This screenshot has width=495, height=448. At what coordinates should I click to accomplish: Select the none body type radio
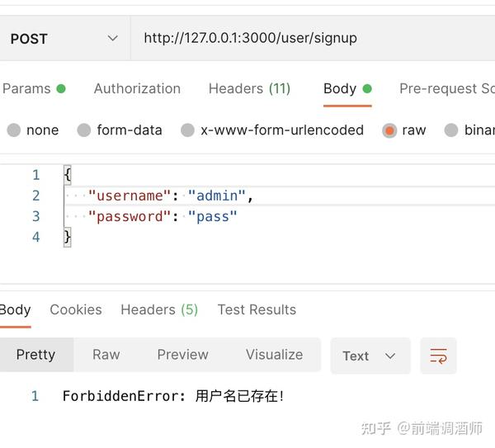(14, 130)
